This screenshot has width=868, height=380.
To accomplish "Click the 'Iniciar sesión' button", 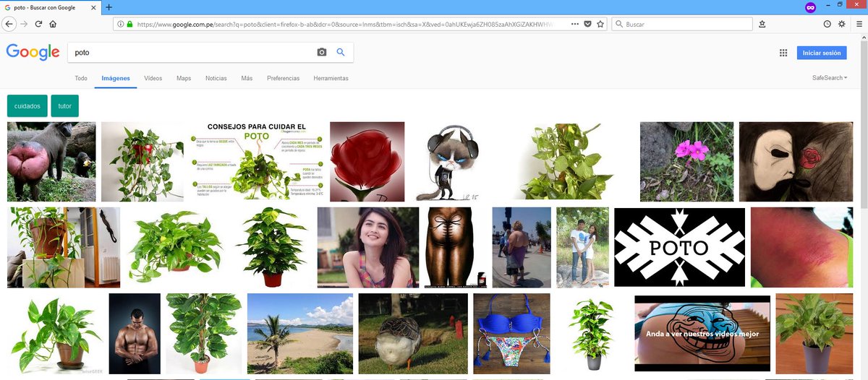I will (822, 53).
